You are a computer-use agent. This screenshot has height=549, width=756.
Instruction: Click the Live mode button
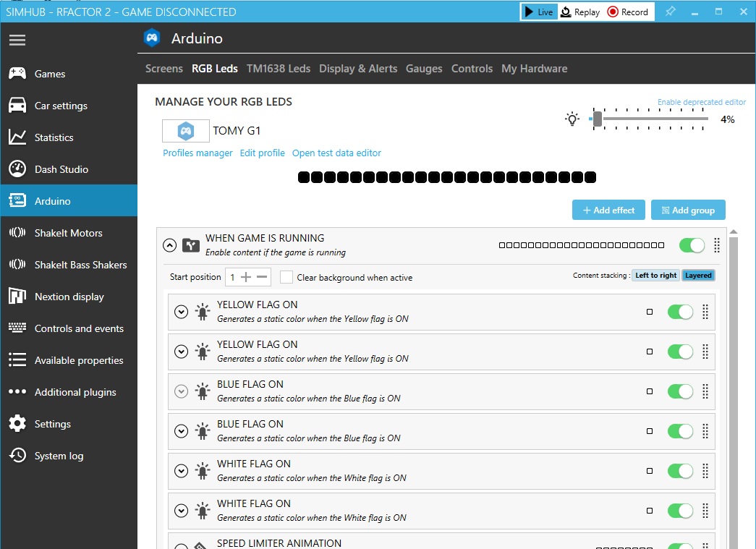click(540, 12)
